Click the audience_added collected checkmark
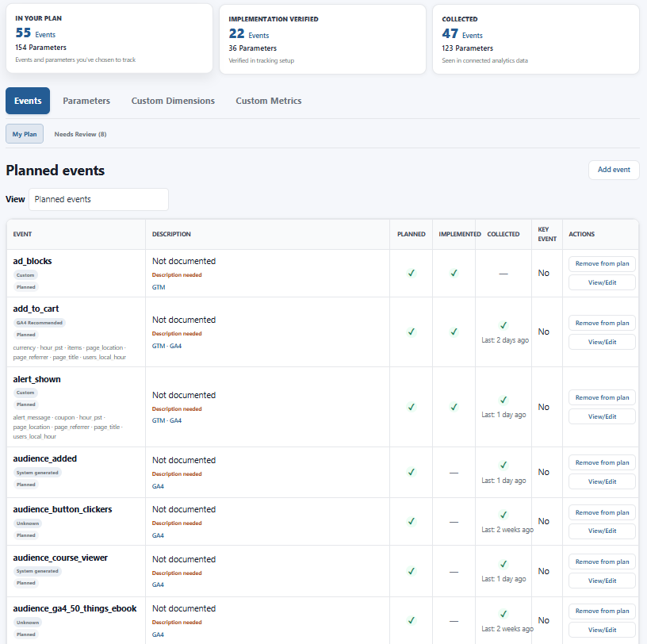Viewport: 647px width, 644px height. pos(503,465)
